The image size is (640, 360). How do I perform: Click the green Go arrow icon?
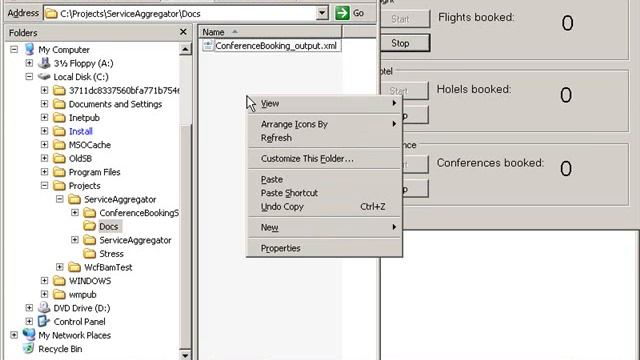coord(342,13)
